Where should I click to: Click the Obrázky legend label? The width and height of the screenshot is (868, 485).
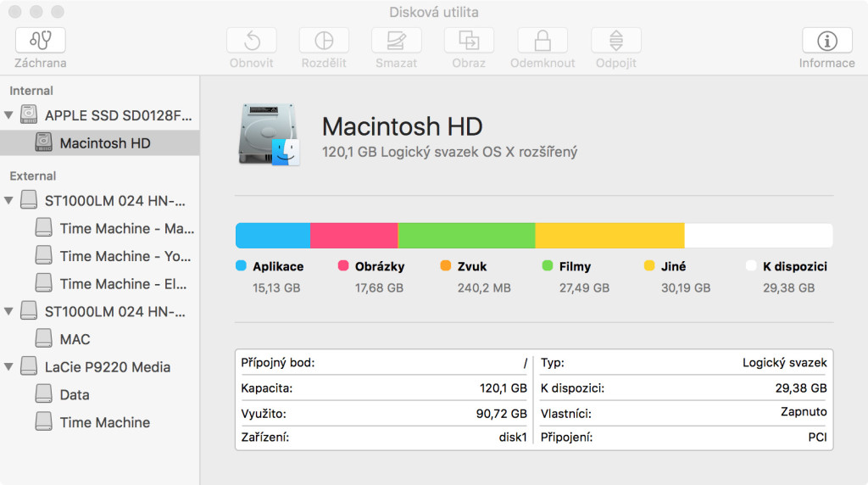(x=380, y=266)
